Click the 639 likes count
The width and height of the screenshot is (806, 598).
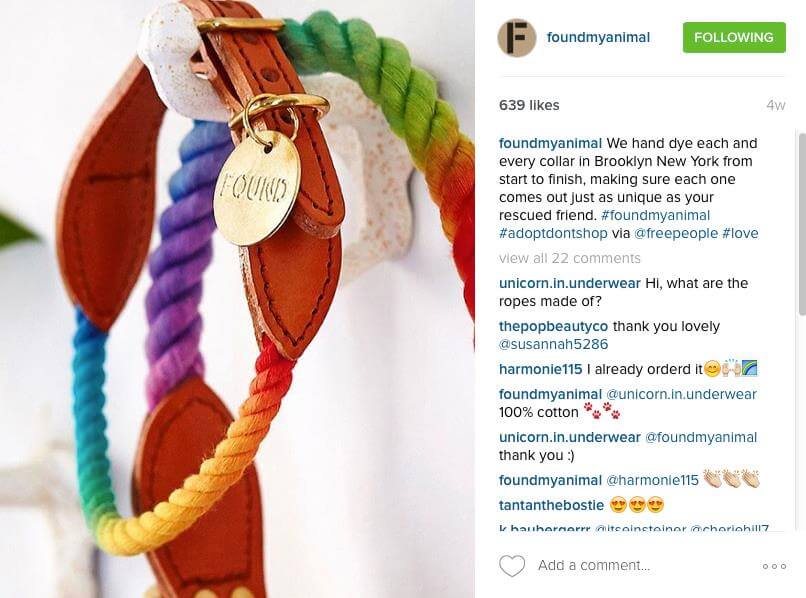coord(529,105)
